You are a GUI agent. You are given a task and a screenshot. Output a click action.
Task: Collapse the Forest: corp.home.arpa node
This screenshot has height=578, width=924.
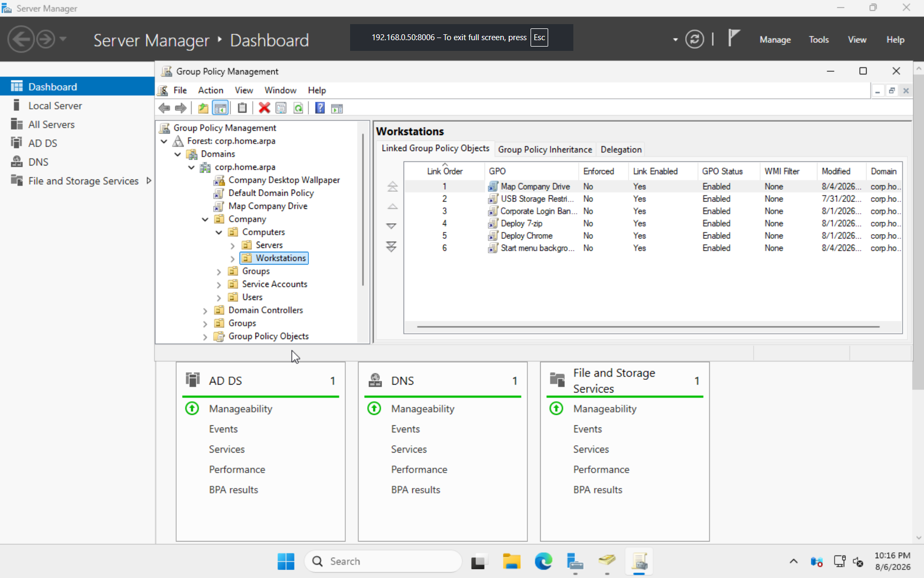[164, 141]
